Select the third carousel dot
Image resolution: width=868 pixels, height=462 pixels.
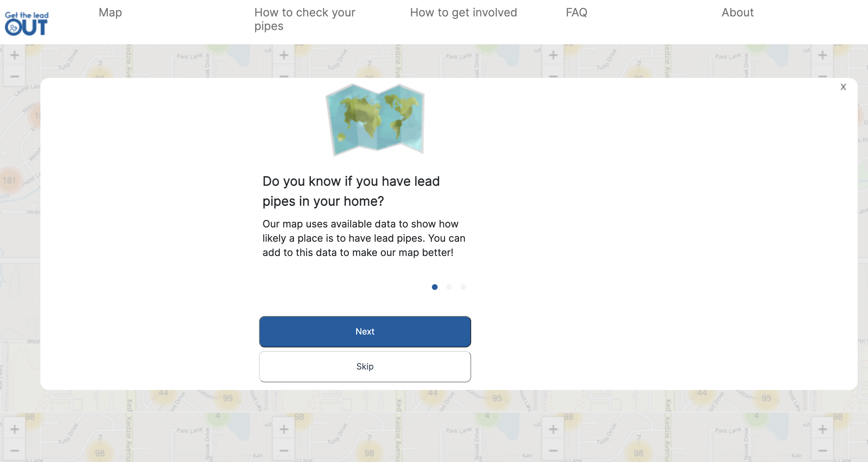[463, 287]
